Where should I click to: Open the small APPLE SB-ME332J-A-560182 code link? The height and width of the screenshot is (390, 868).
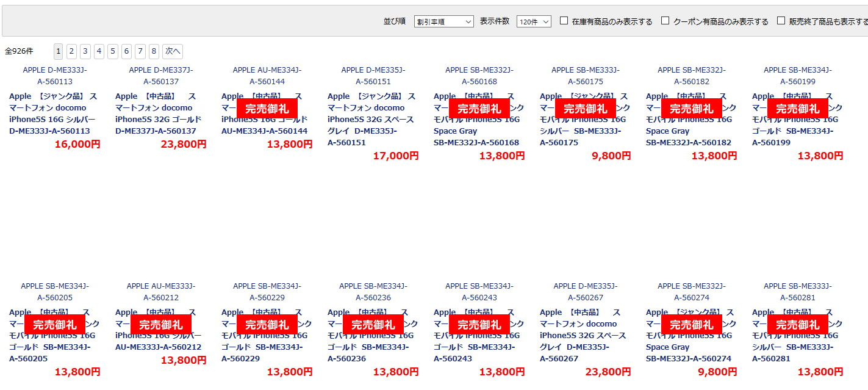pyautogui.click(x=692, y=76)
